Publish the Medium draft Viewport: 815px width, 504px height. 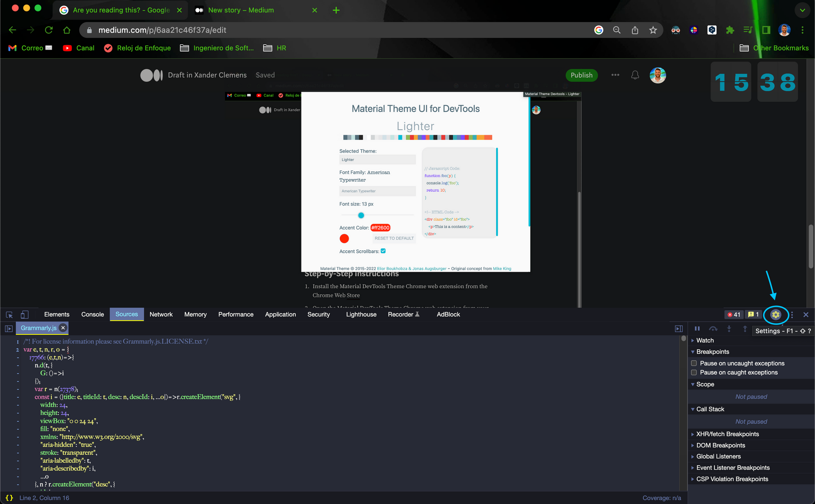tap(582, 75)
